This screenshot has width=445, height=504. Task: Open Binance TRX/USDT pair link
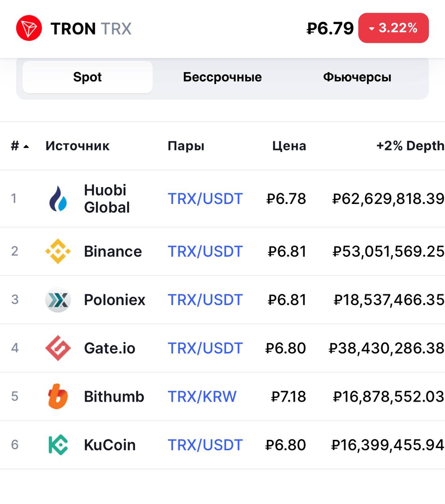(x=205, y=251)
